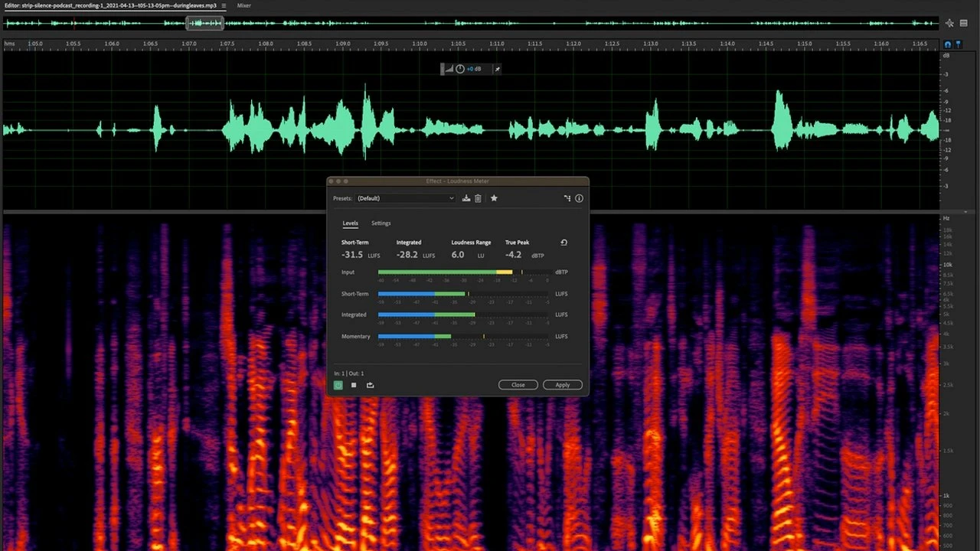Mark the preset as a favorite
This screenshot has width=980, height=551.
click(494, 198)
